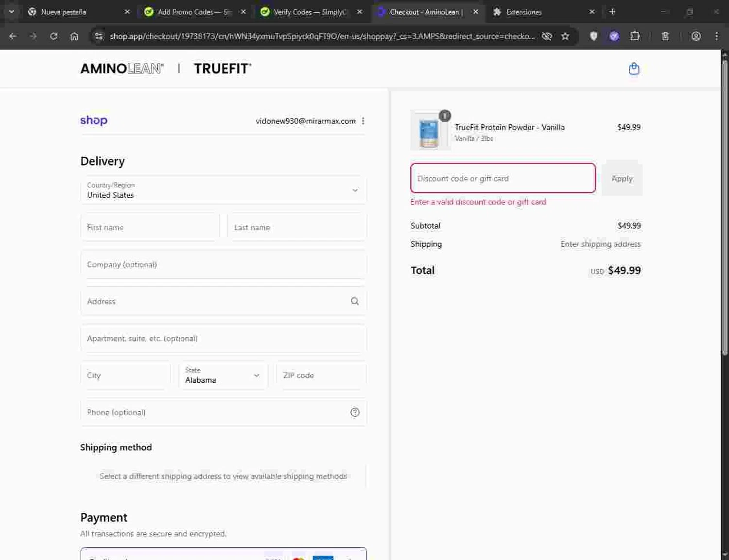Close the Verify Codes tab

(x=359, y=12)
